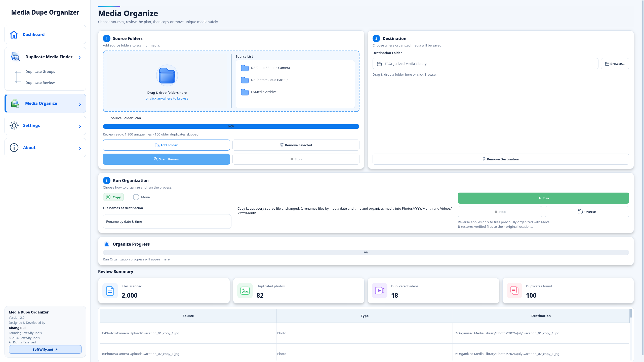The width and height of the screenshot is (644, 362).
Task: Click the green Run button
Action: pos(543,198)
